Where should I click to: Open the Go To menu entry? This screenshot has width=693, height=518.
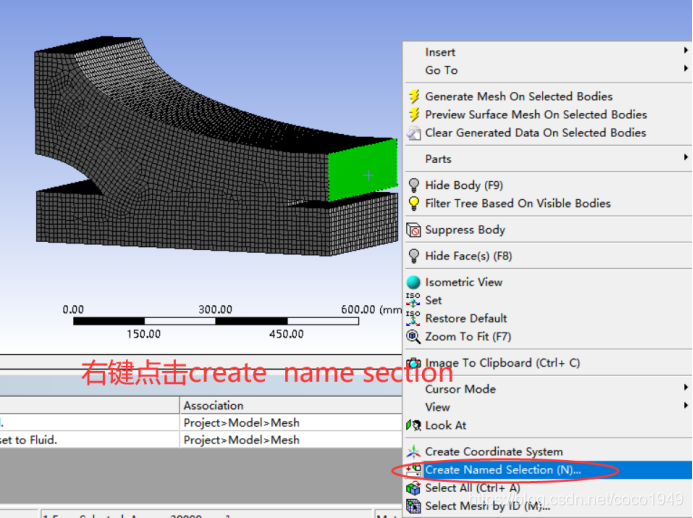tap(548, 70)
